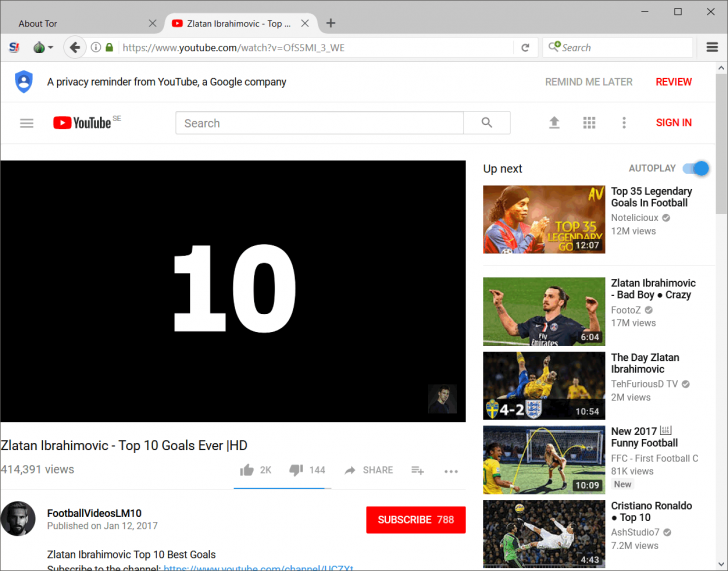Screen dimensions: 728x571
Task: Close the Zlatan Ibrahimovic tab
Action: coord(305,23)
